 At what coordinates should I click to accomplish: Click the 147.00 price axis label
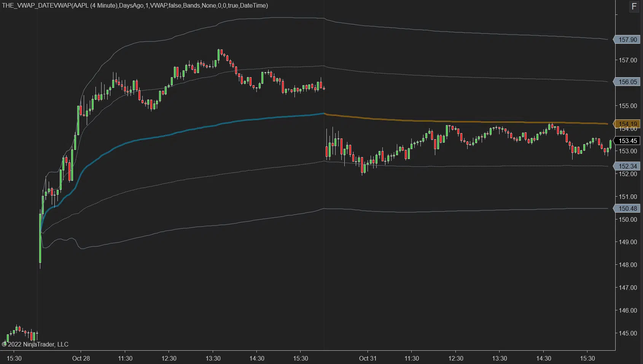click(628, 288)
